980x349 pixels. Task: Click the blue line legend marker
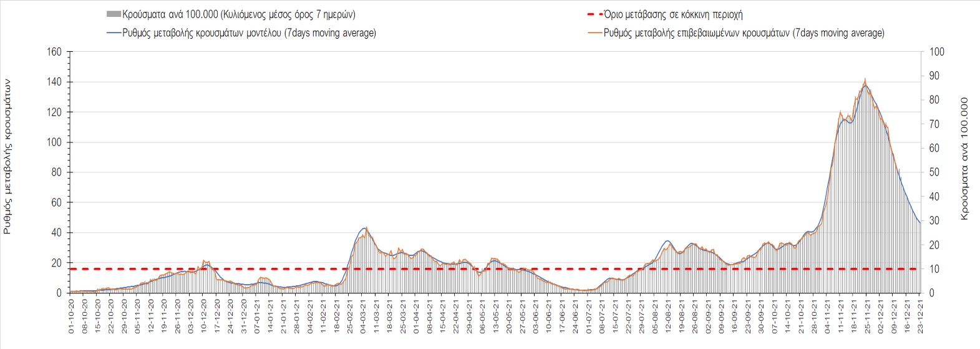(114, 33)
